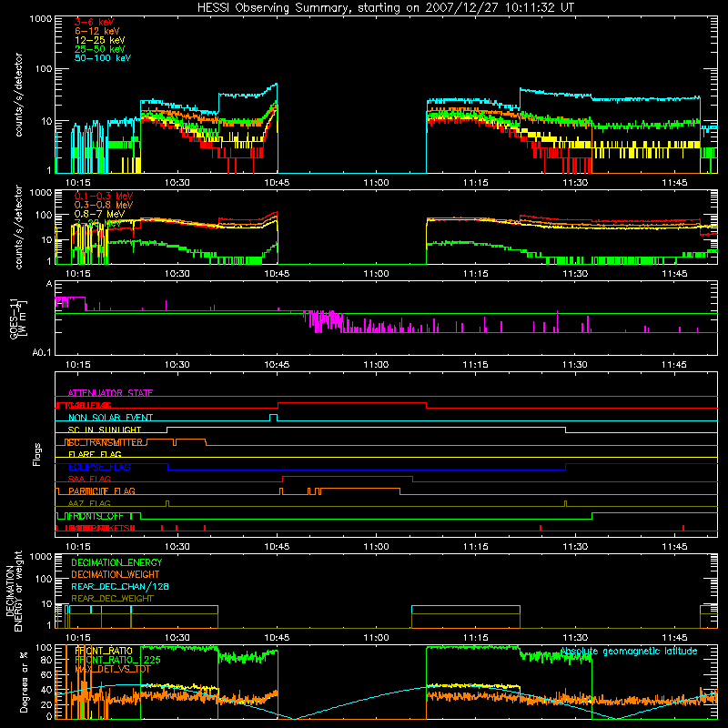The width and height of the screenshot is (728, 728).
Task: Click the 0.3-0.8 MeV legend label
Action: 103,205
